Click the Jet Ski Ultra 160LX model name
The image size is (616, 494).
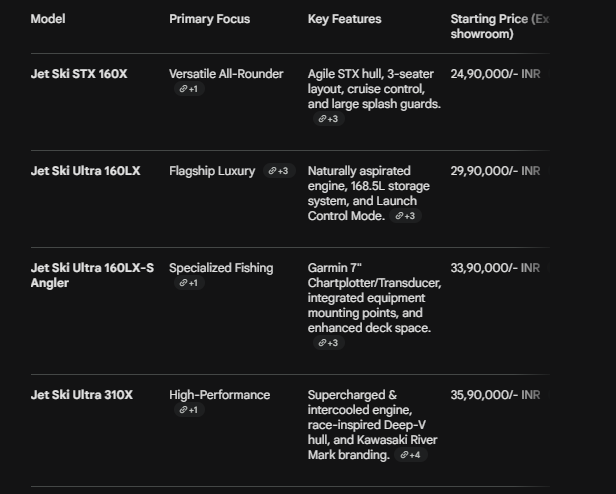[x=85, y=171]
